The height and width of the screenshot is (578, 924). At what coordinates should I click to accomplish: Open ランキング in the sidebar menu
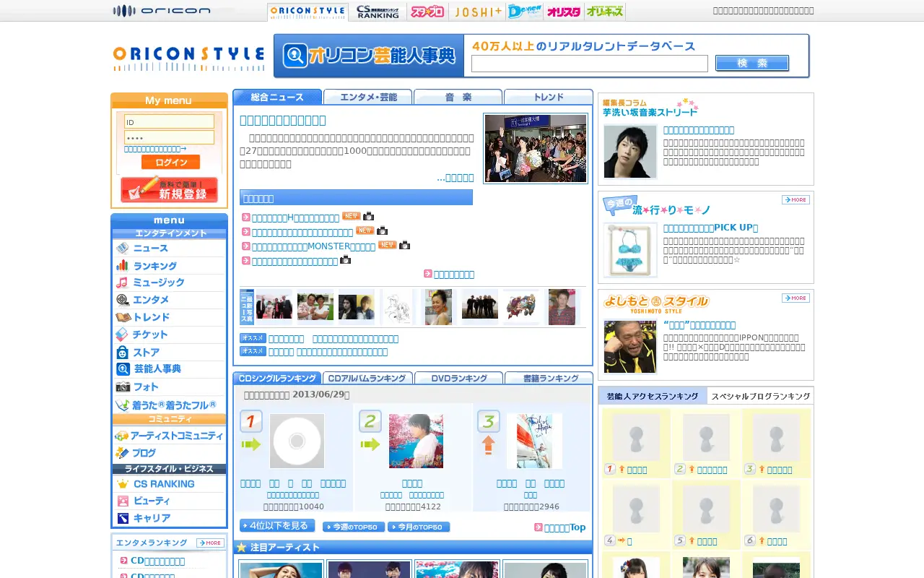[x=169, y=265]
